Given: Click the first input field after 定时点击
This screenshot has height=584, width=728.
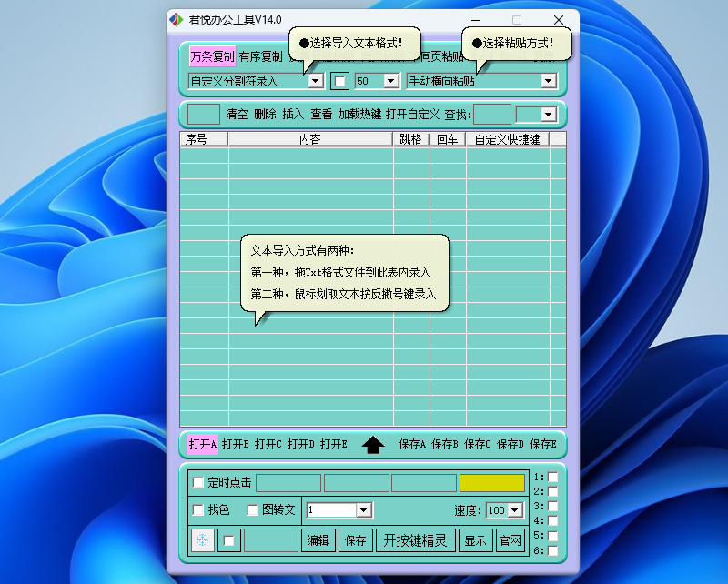Looking at the screenshot, I should [x=288, y=483].
